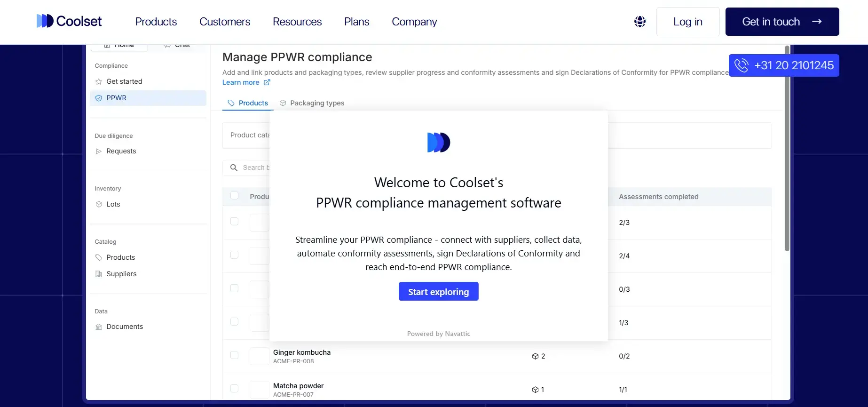Screen dimensions: 868x407
Task: Switch to the Packaging types tab
Action: click(312, 103)
